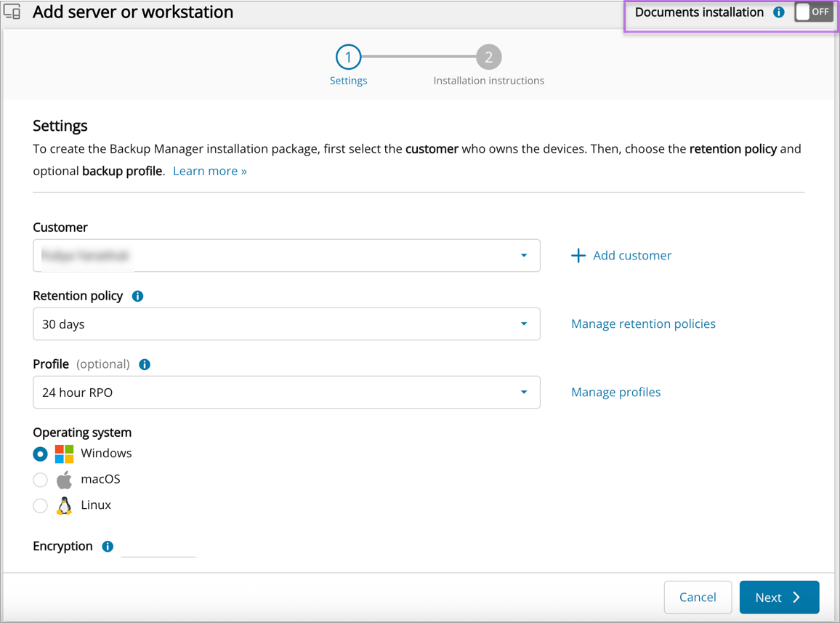
Task: Click the Apple macOS logo icon
Action: click(x=65, y=480)
